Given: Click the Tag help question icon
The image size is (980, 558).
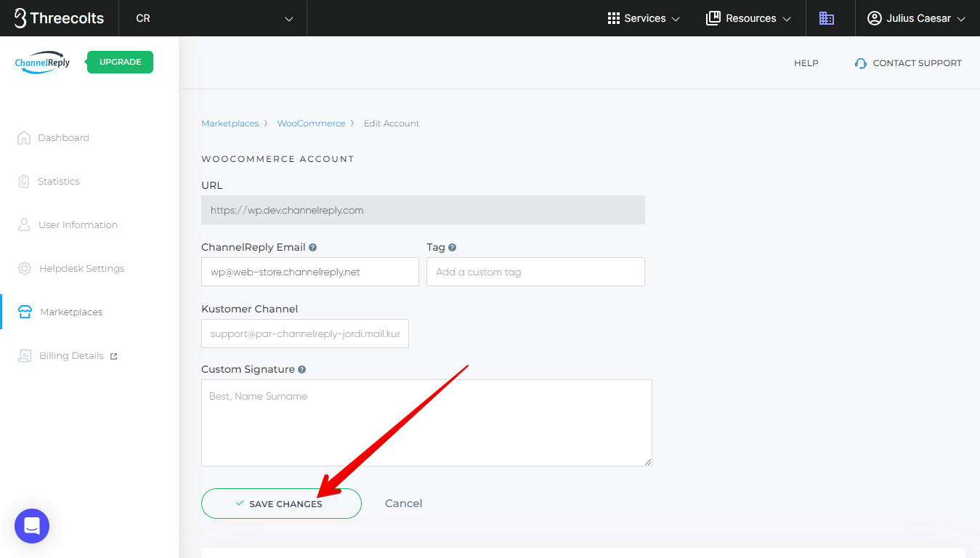Looking at the screenshot, I should pyautogui.click(x=452, y=247).
